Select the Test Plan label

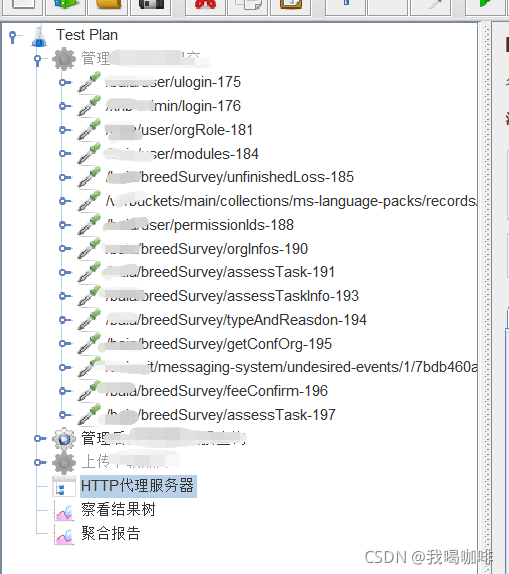coord(87,35)
